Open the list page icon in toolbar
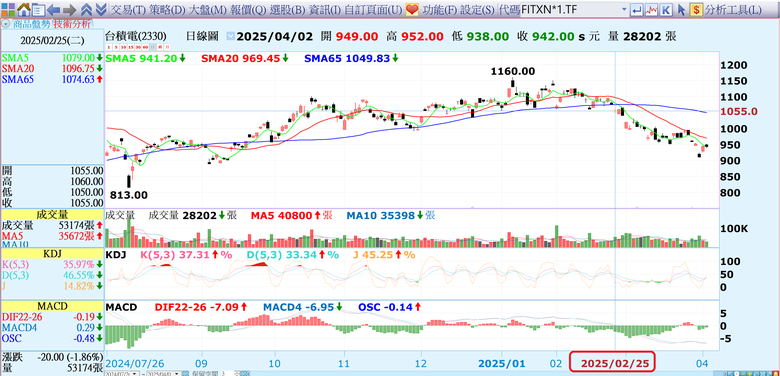The width and height of the screenshot is (780, 376). click(x=38, y=9)
